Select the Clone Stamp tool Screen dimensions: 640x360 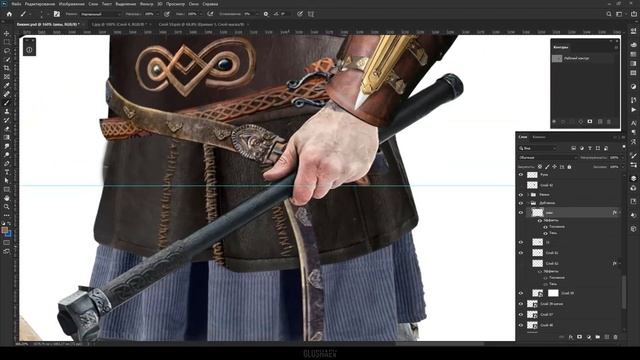pyautogui.click(x=7, y=111)
